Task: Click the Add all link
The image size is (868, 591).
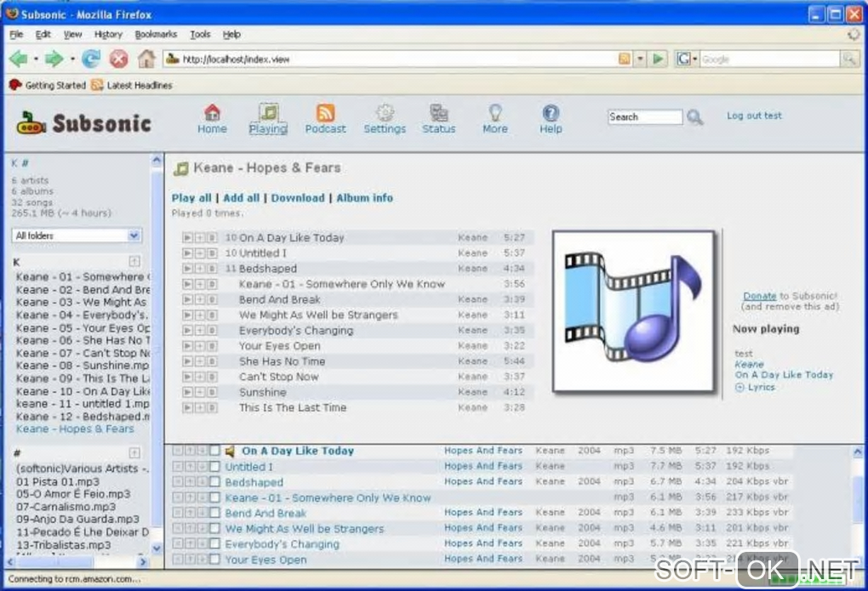Action: tap(242, 198)
